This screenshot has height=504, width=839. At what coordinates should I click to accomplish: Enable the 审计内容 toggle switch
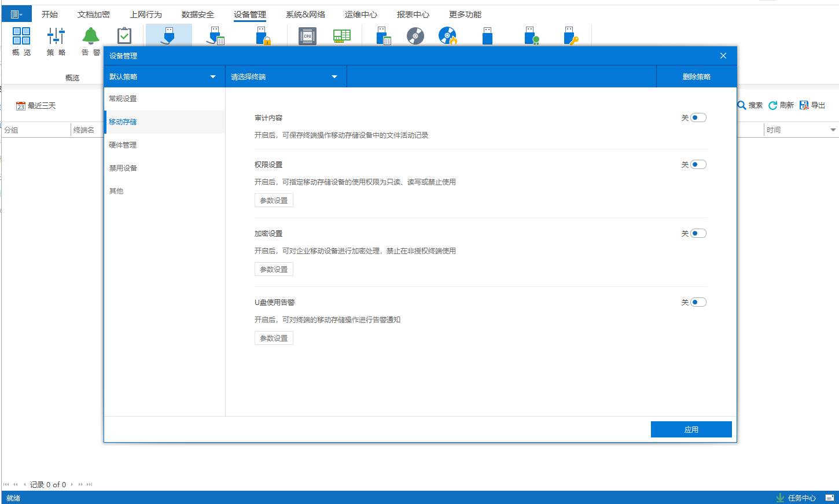point(698,118)
